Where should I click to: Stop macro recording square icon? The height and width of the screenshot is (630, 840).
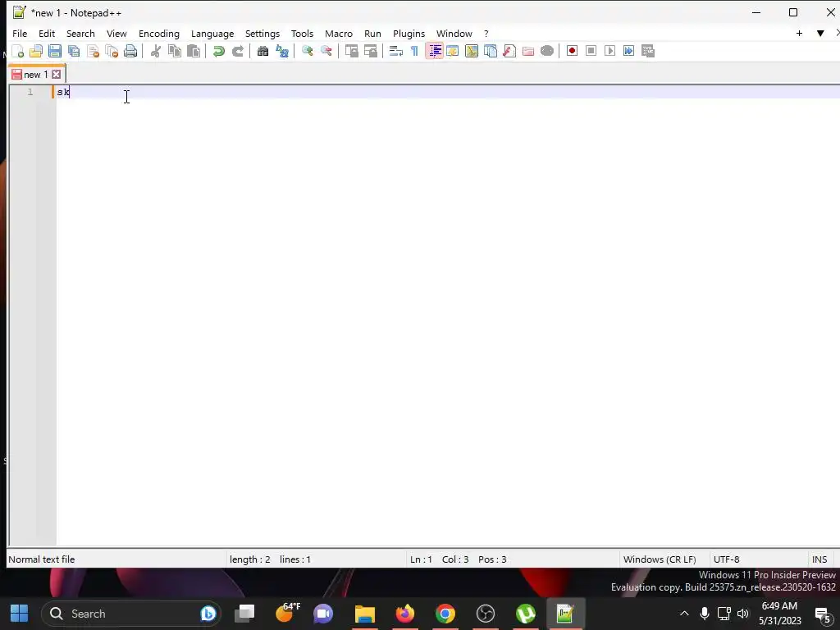[591, 51]
